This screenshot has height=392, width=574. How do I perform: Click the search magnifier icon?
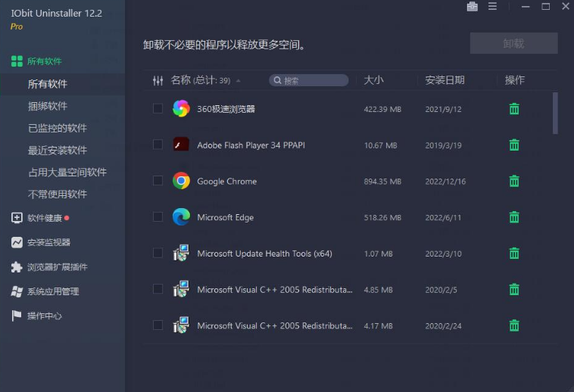tap(277, 80)
